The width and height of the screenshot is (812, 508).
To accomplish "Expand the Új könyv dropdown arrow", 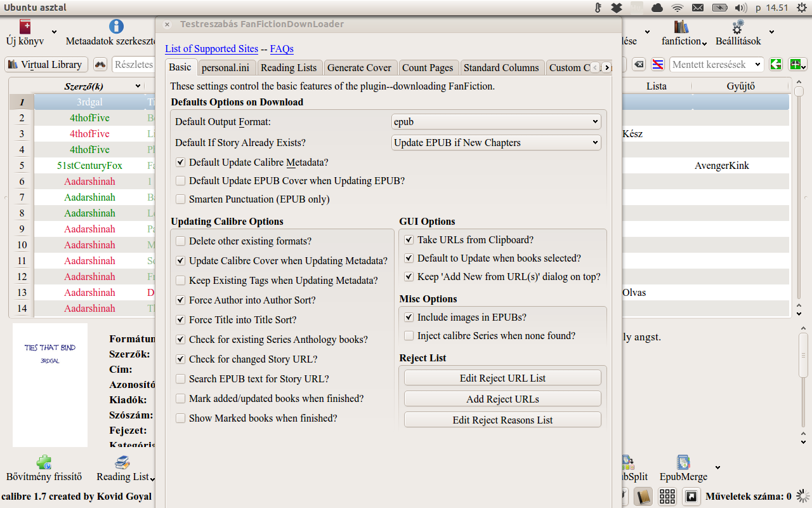I will pos(54,32).
